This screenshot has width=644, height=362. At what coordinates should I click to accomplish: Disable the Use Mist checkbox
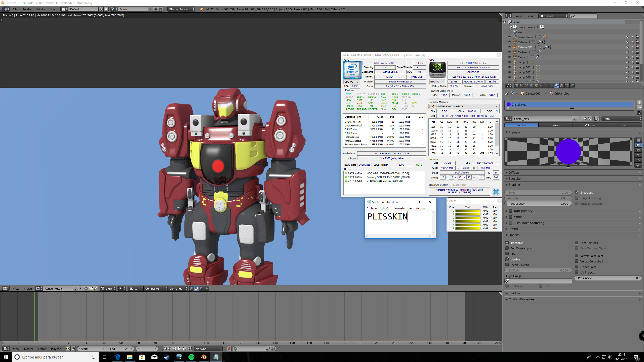tap(507, 259)
